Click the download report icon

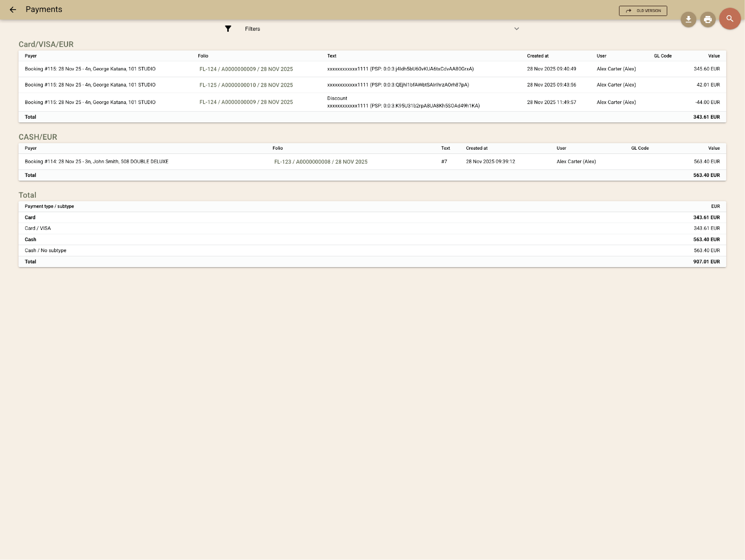(x=688, y=19)
